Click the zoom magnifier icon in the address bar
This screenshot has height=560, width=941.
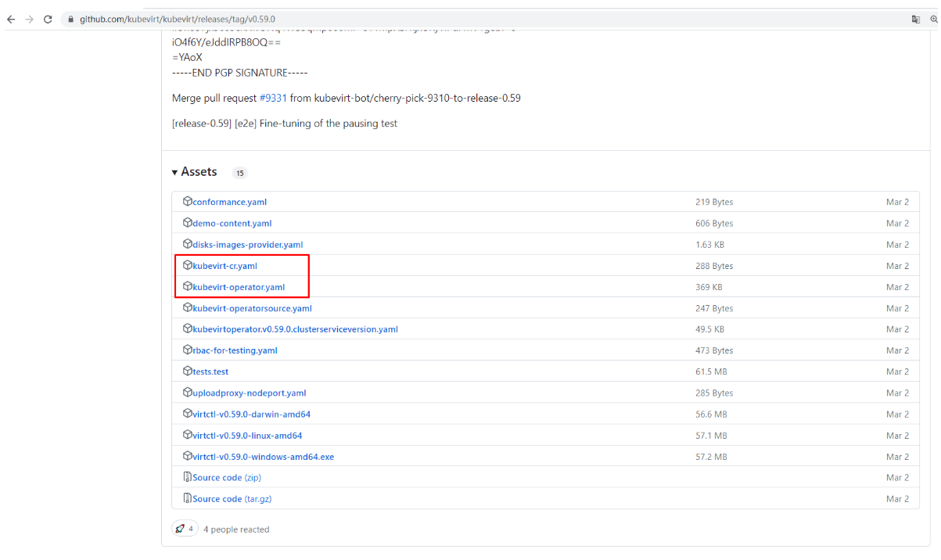click(x=934, y=19)
